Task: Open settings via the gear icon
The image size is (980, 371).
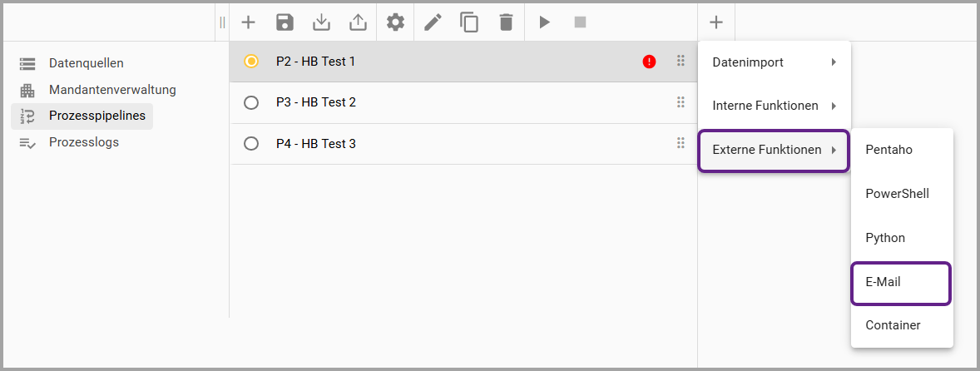Action: pos(395,22)
